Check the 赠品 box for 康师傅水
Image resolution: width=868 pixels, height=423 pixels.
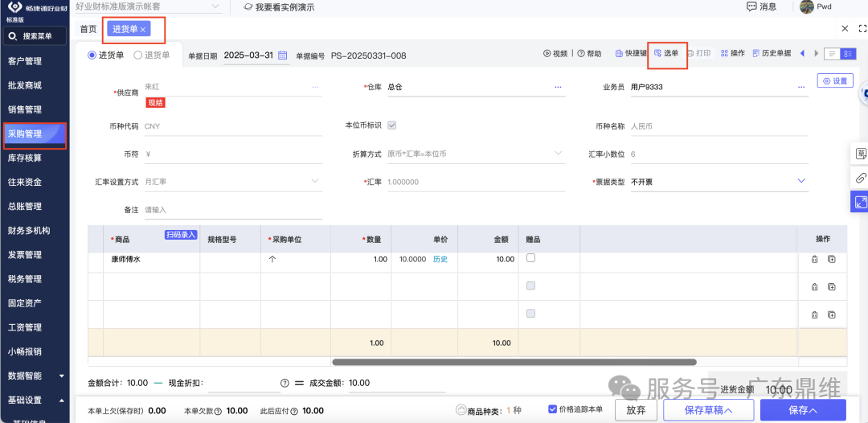pyautogui.click(x=530, y=258)
